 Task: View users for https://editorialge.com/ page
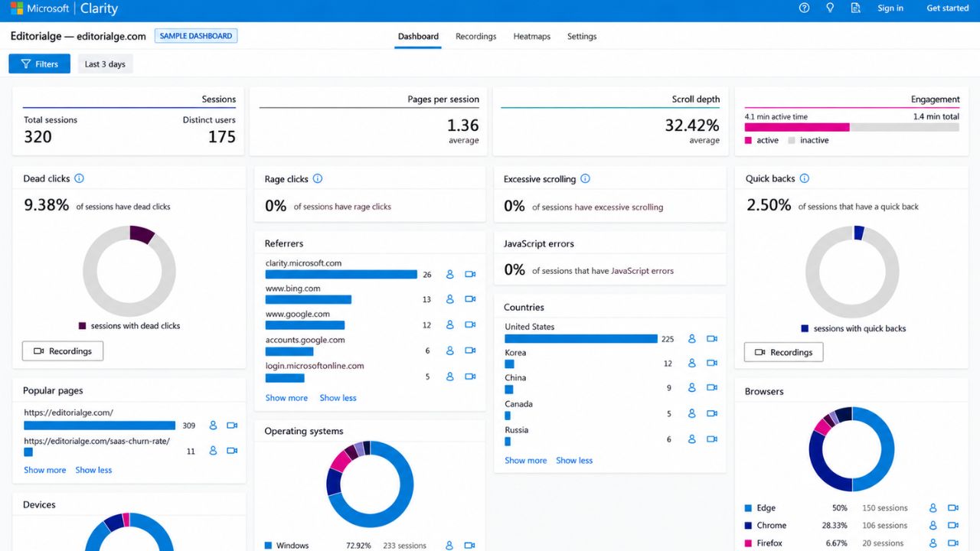click(x=213, y=425)
